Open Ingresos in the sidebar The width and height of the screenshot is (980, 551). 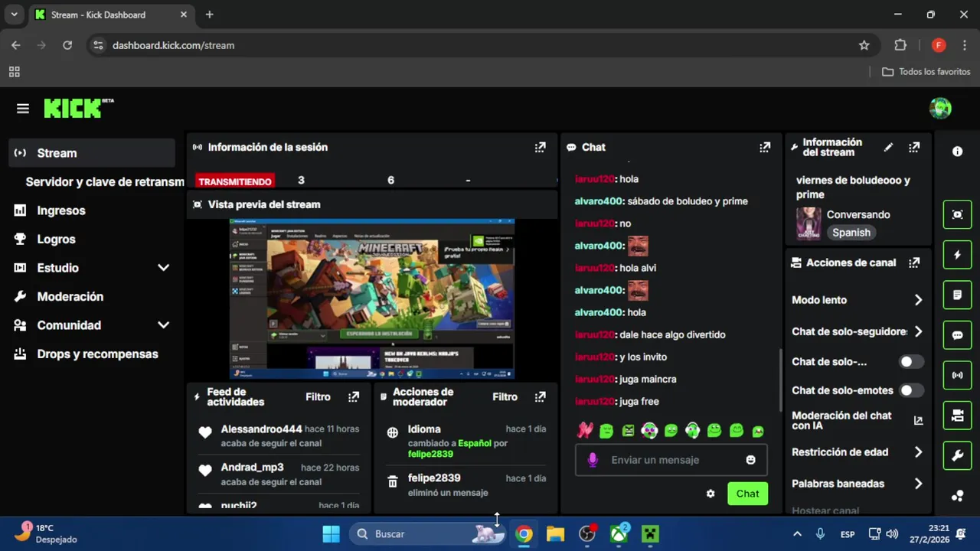click(x=92, y=210)
